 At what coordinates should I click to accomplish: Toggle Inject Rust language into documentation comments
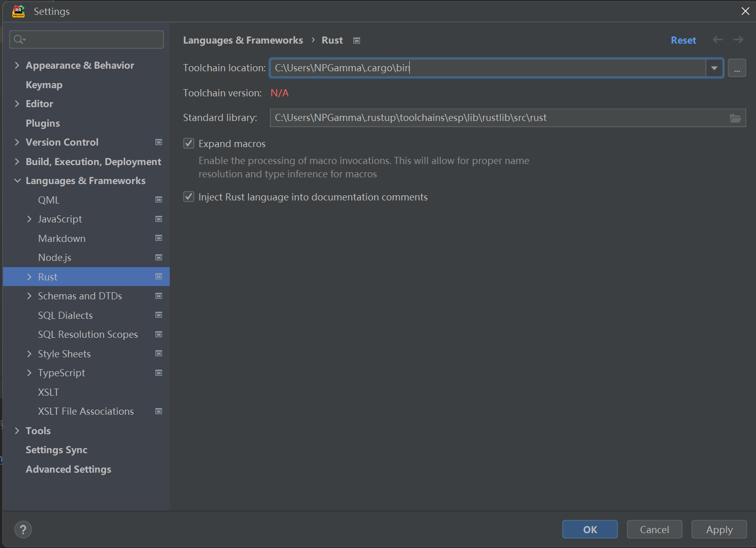(189, 197)
